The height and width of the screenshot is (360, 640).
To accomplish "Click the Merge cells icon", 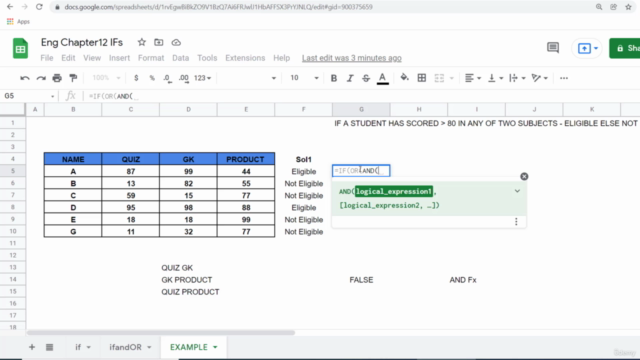I will point(439,78).
